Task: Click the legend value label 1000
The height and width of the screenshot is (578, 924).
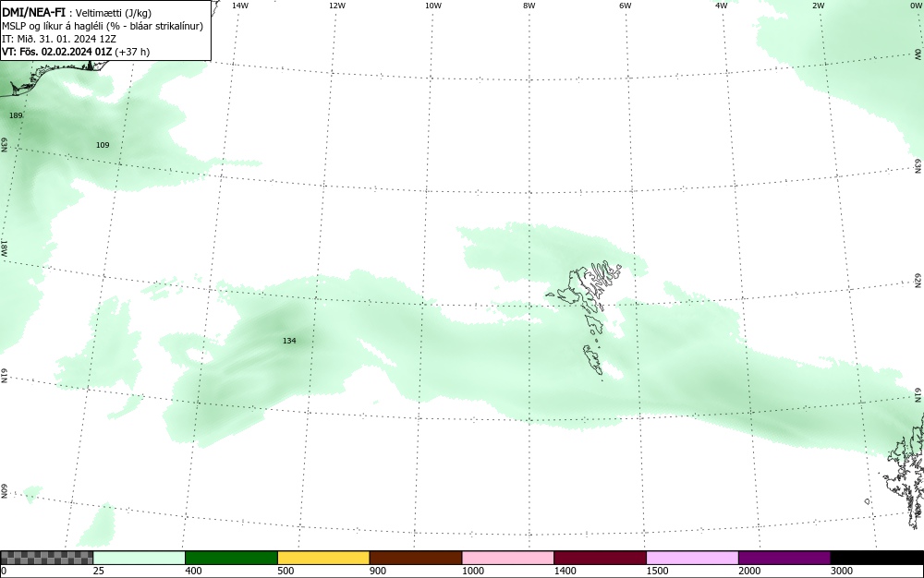Action: pos(472,571)
